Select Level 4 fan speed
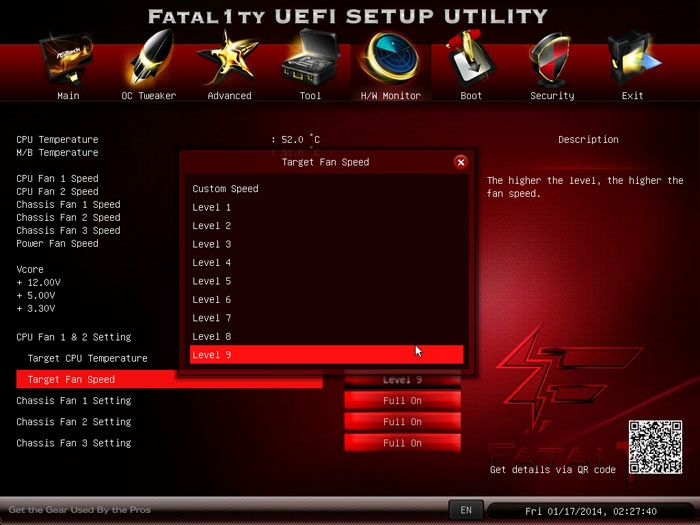The width and height of the screenshot is (700, 525). tap(326, 262)
